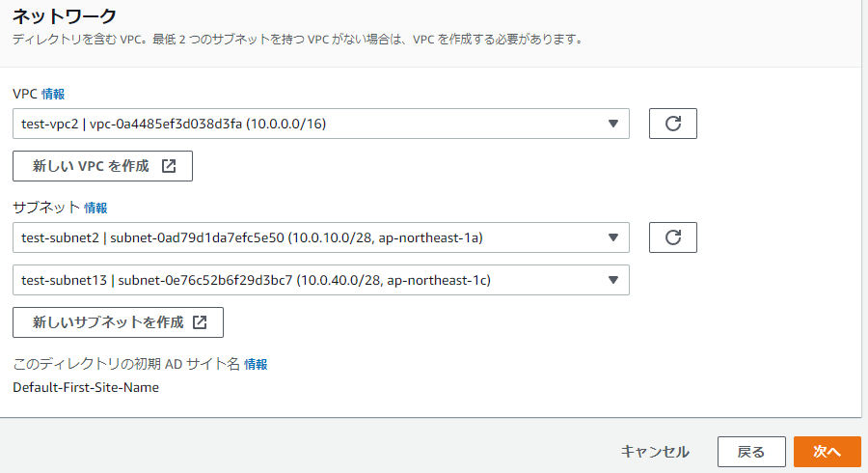
Task: Click external-link icon on 新しいサブネットを作成
Action: tap(200, 322)
